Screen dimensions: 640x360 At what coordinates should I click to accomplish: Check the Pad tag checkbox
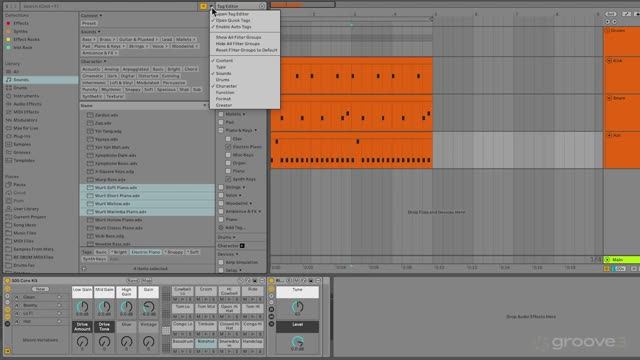pos(221,122)
